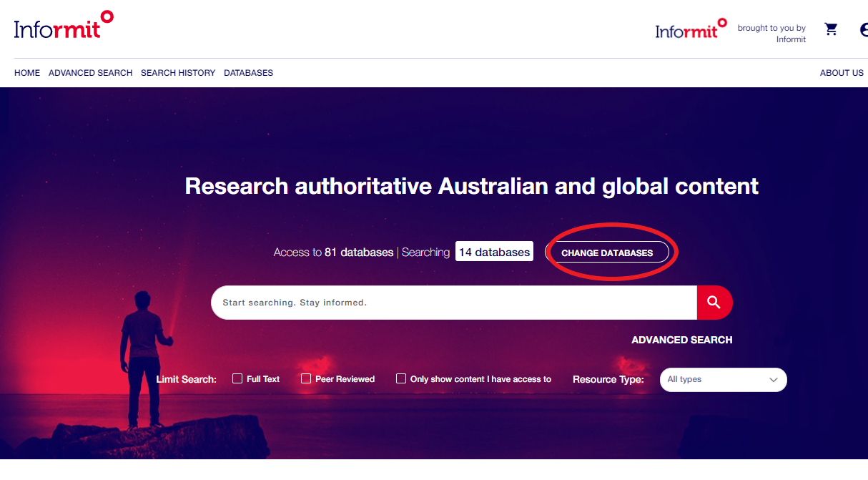868x480 pixels.
Task: Open the ABOUT US page
Action: click(842, 72)
